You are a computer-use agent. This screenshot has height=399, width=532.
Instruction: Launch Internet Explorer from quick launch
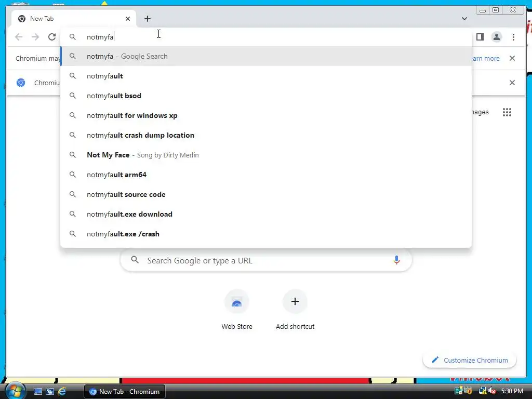pos(62,392)
